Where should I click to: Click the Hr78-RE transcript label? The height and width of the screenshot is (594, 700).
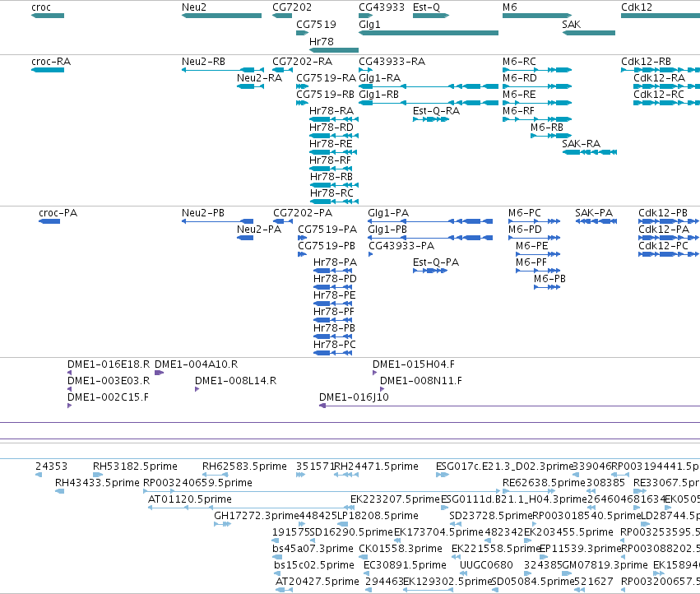point(331,144)
